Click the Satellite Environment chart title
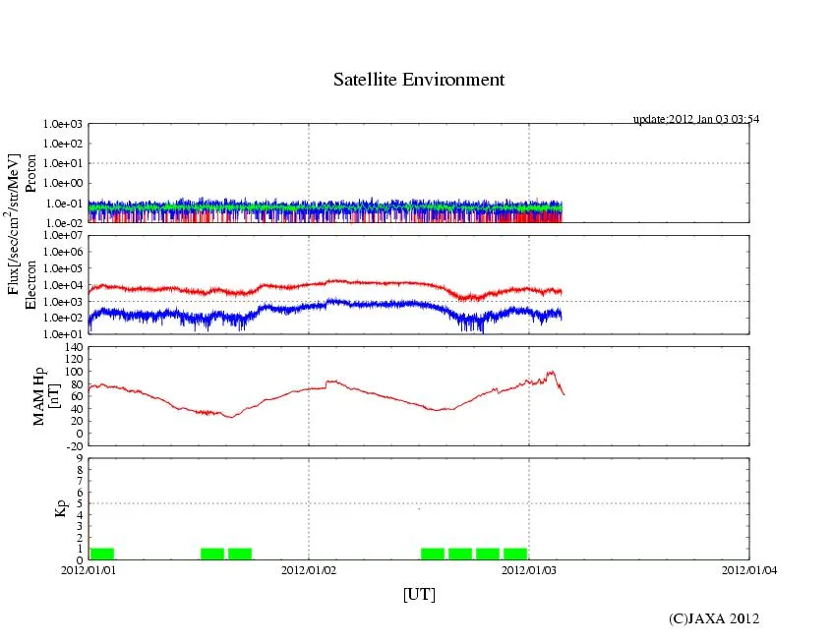This screenshot has height=644, width=832. click(418, 80)
